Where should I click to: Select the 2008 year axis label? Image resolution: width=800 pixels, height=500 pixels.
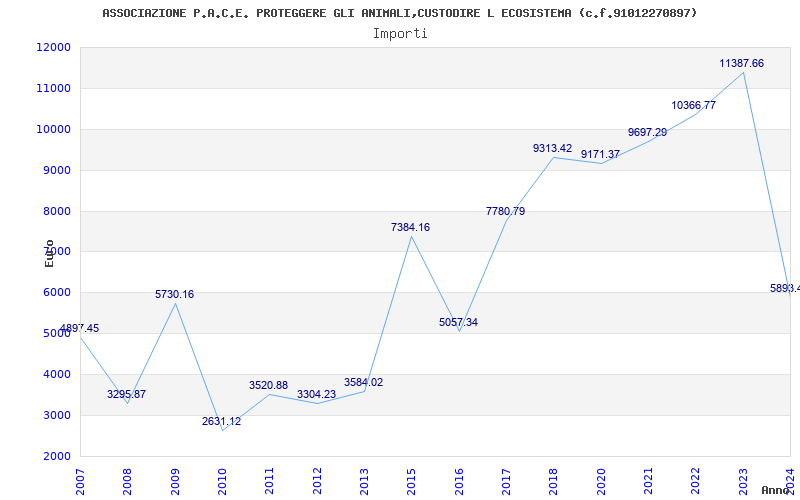pos(127,482)
